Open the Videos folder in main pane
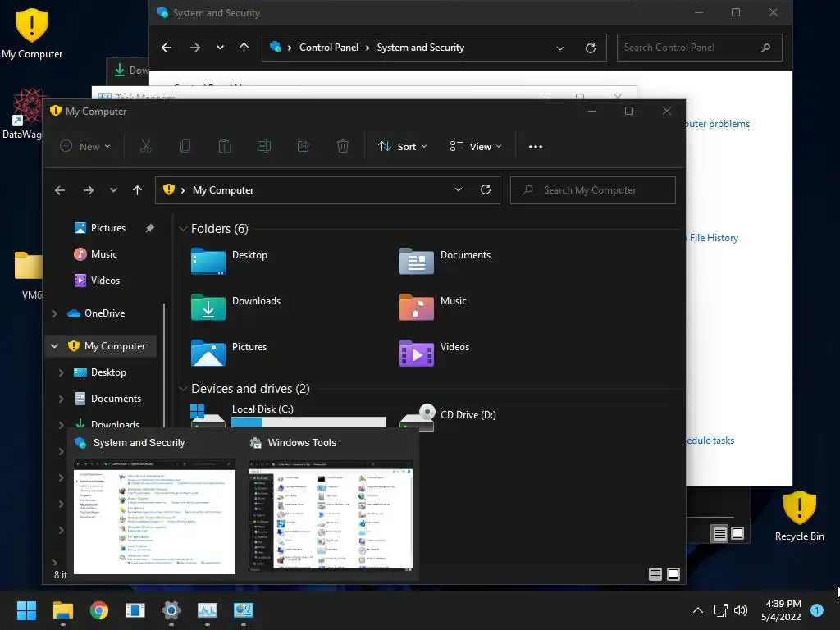This screenshot has width=840, height=630. point(417,353)
